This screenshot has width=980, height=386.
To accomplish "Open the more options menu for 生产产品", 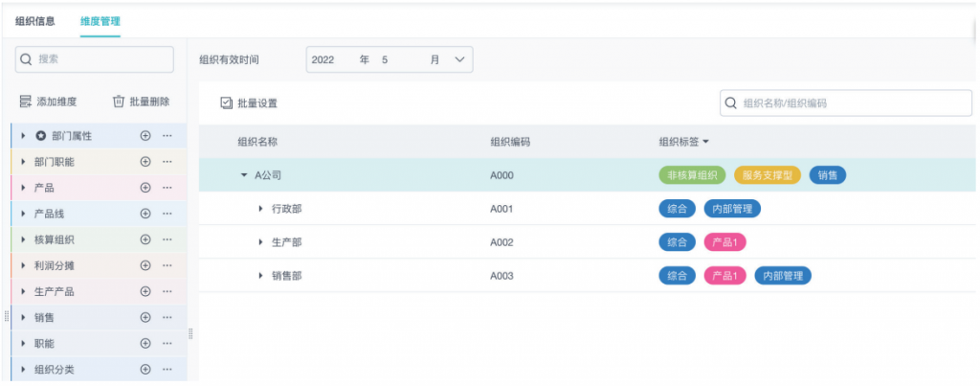I will (167, 291).
